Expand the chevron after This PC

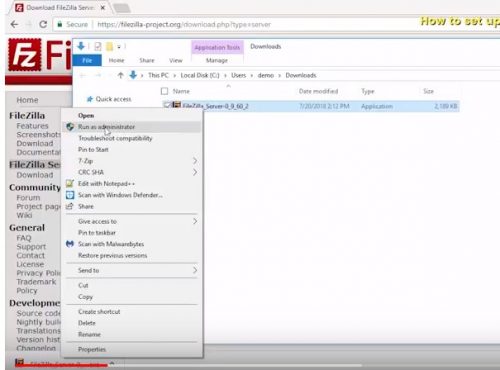click(x=174, y=76)
